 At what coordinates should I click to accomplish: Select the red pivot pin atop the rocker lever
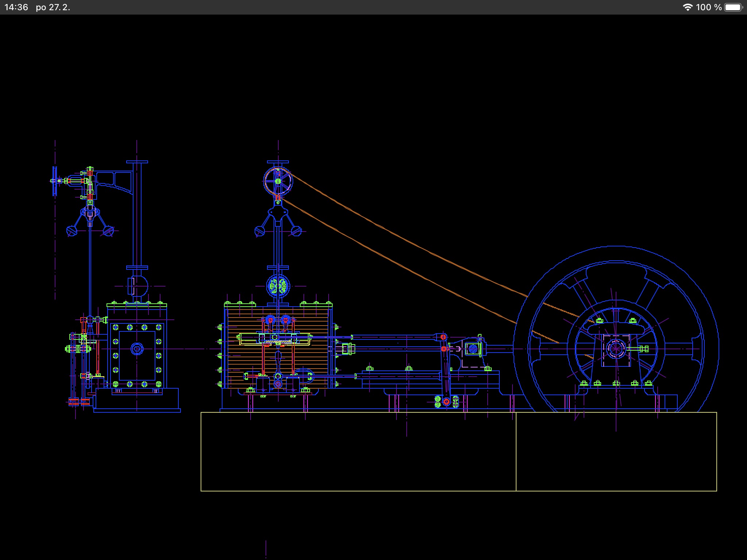point(443,337)
